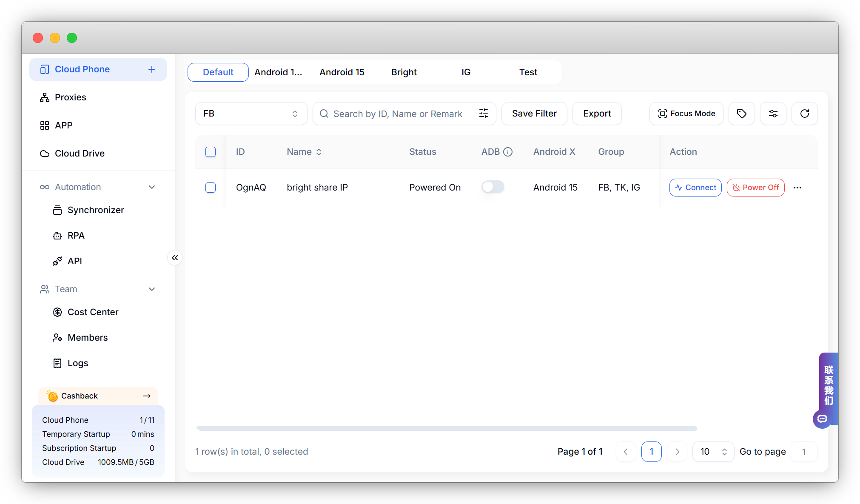Refresh the cloud phone list

pyautogui.click(x=804, y=114)
